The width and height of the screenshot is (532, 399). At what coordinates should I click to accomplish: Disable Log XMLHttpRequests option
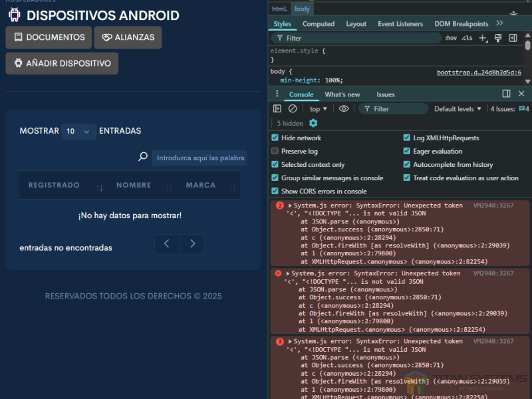click(407, 138)
